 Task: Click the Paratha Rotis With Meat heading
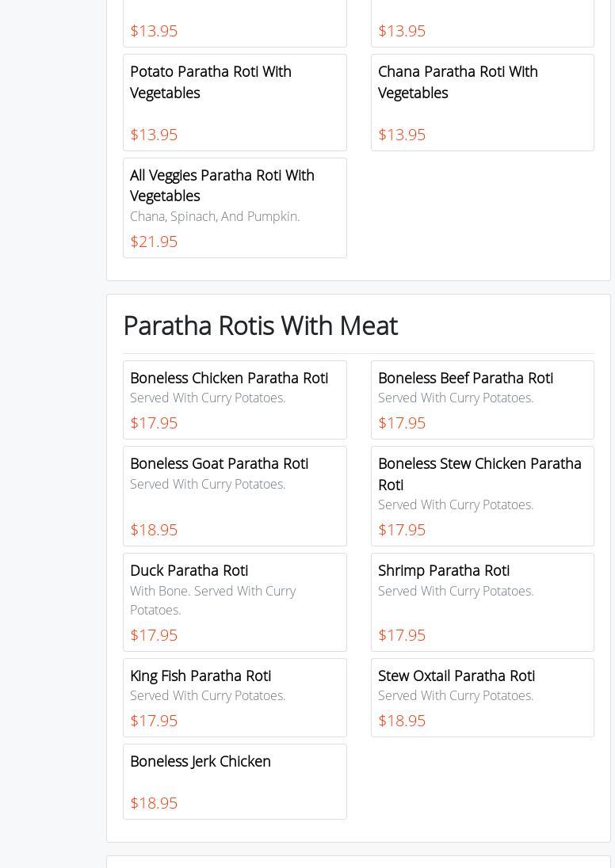pos(260,325)
